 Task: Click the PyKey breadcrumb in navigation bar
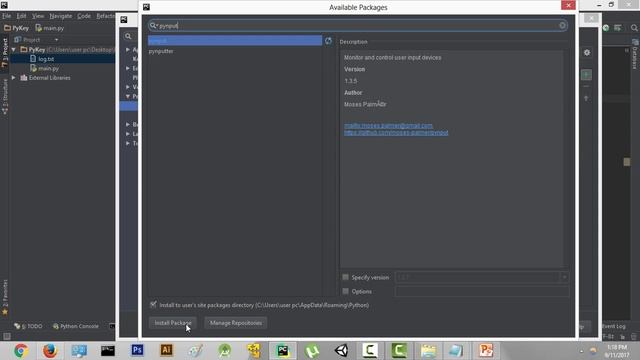[16, 28]
